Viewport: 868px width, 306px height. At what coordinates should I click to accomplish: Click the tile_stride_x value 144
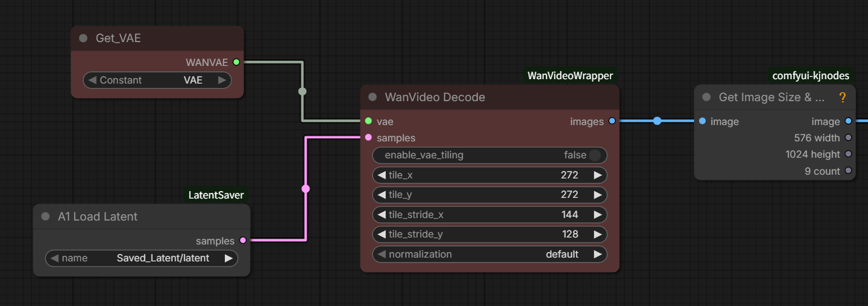(570, 215)
